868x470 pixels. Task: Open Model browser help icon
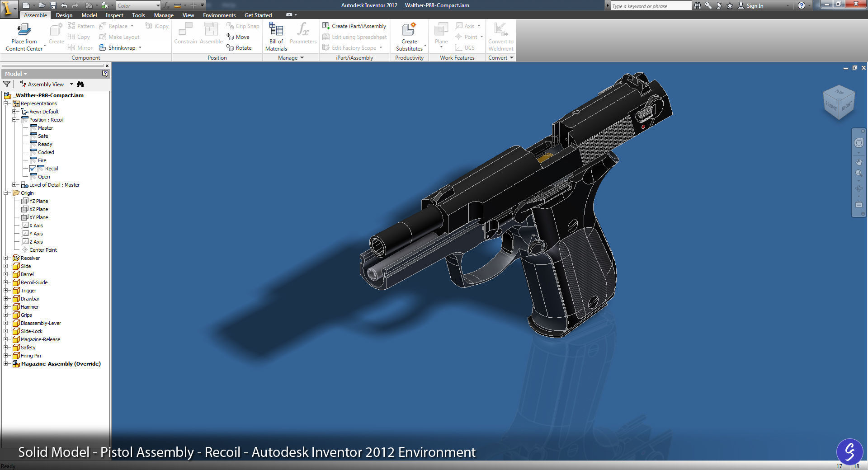tap(105, 73)
